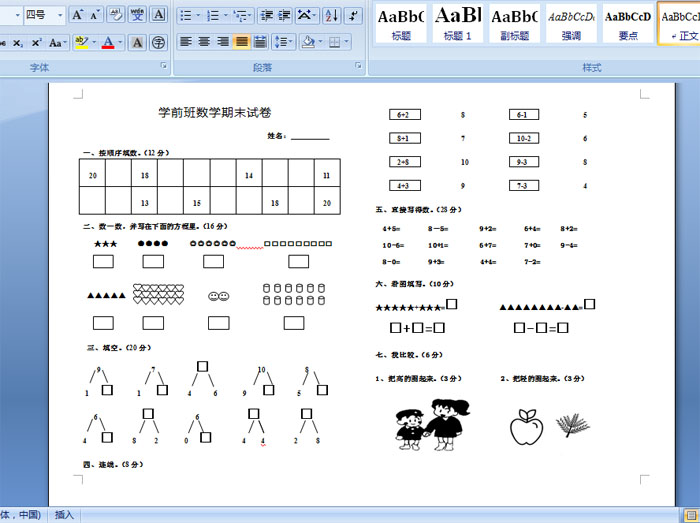Click the apple picture
This screenshot has width=700, height=523.
(x=526, y=427)
